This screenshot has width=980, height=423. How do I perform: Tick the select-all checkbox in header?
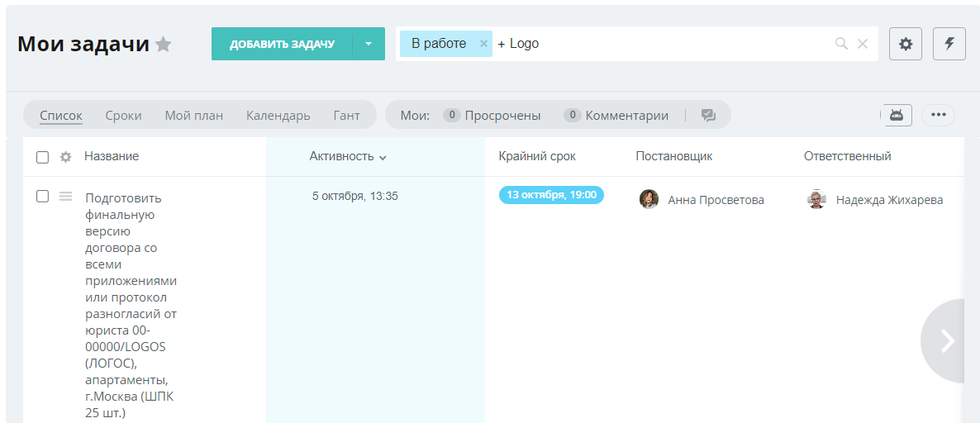coord(43,157)
